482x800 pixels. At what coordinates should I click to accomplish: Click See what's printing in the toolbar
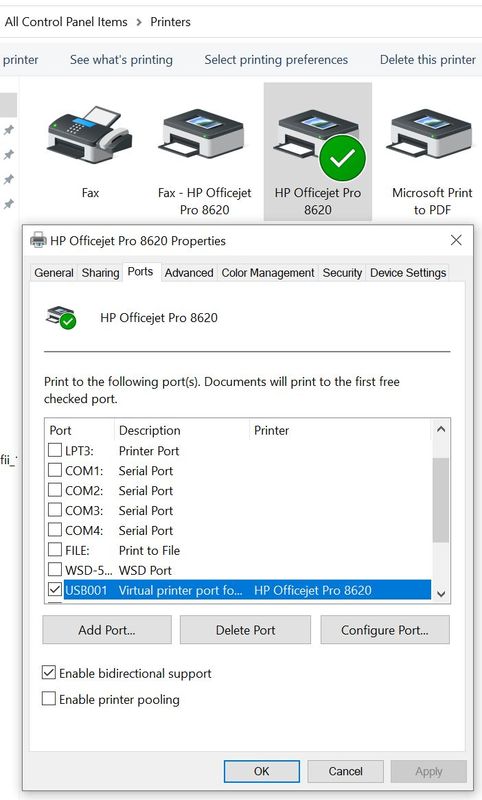(121, 60)
